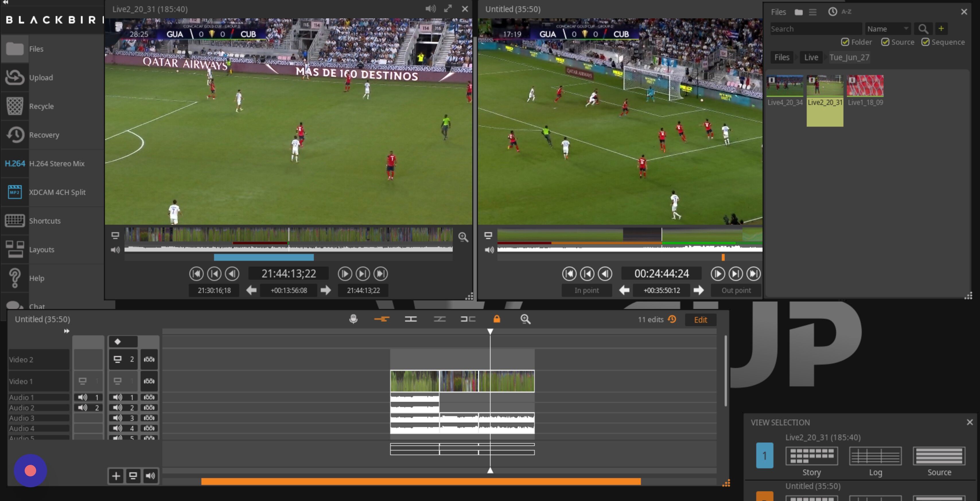The image size is (980, 501).
Task: Open the Name sort dropdown
Action: [x=888, y=29]
